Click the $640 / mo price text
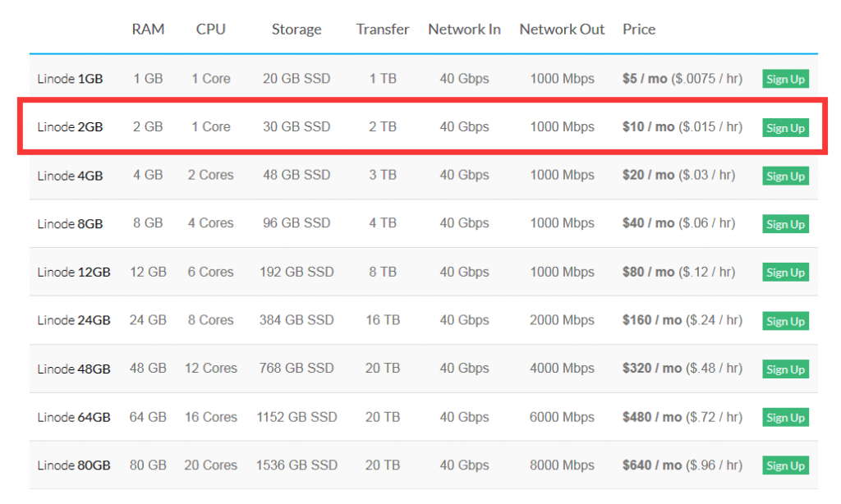The image size is (841, 504). pos(651,465)
